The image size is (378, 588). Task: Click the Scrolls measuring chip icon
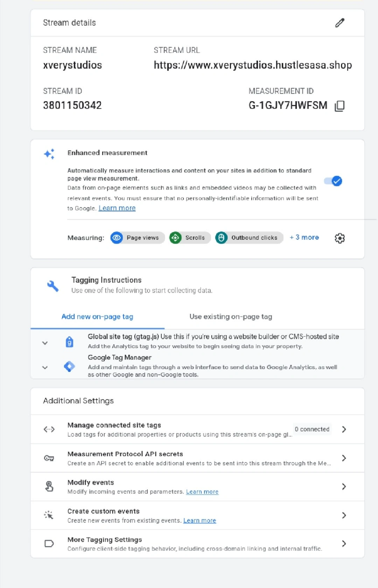[175, 238]
